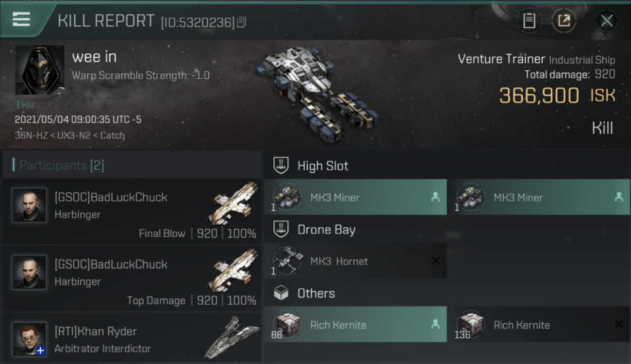Select the first MK3 Miner module

(x=355, y=197)
